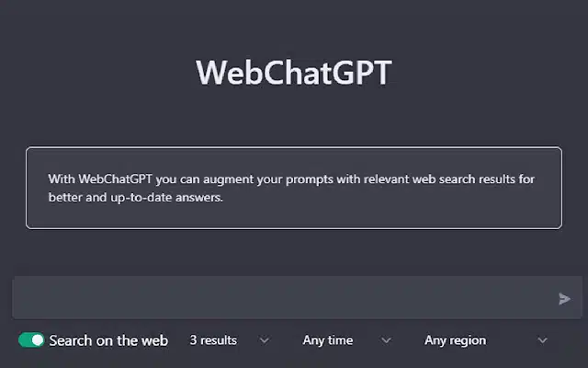Choose a time range from the Any time selector
Viewport: 588px width, 368px height.
pos(347,340)
